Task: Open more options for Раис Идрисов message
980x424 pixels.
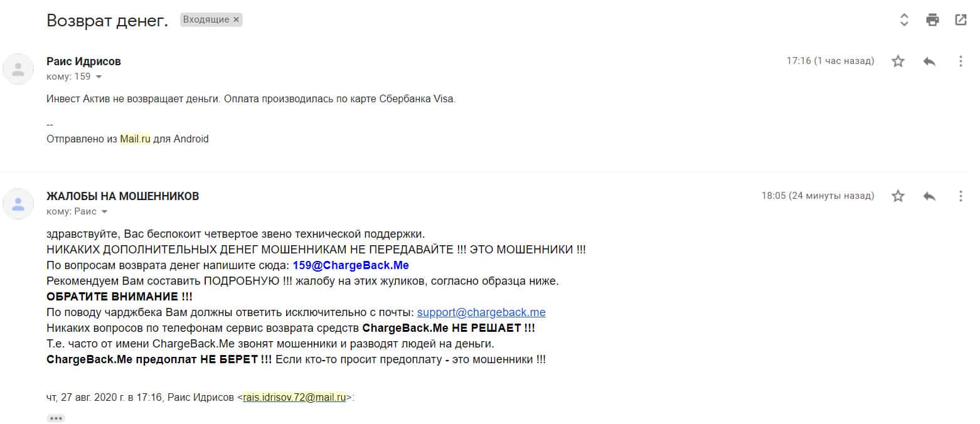Action: tap(961, 61)
